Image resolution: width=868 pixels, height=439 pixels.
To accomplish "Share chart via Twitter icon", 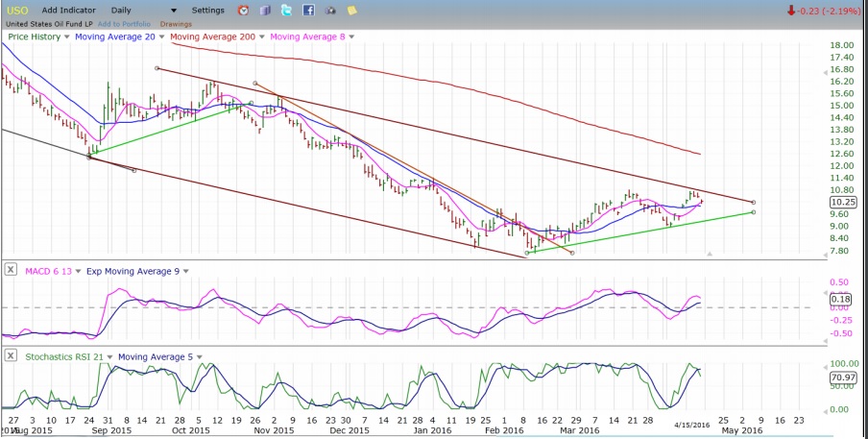I will point(286,11).
